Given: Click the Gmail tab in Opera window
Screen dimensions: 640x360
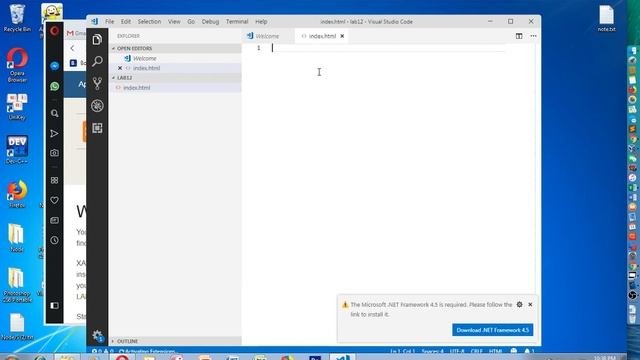Looking at the screenshot, I should pyautogui.click(x=76, y=33).
